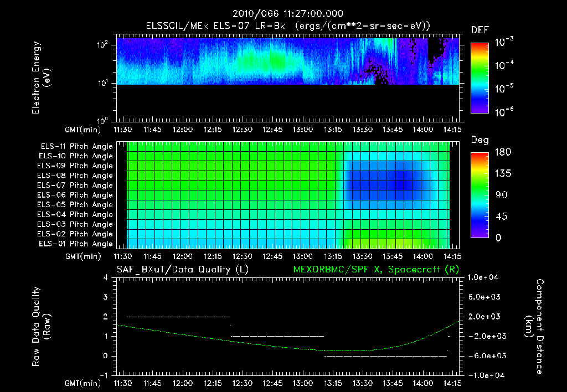Screen dimensions: 567x392
Task: Click the 14:00 time tick under bottom plot
Action: (x=422, y=383)
